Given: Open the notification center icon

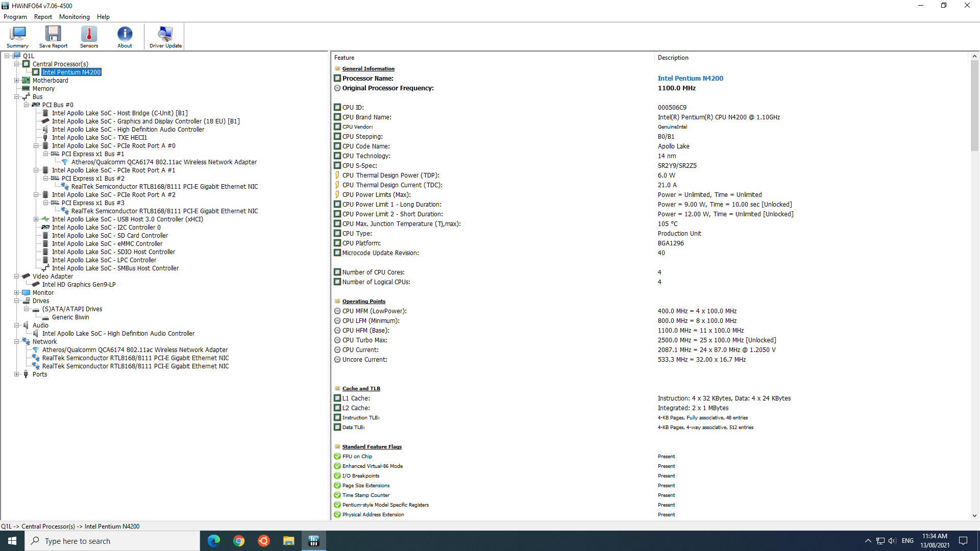Looking at the screenshot, I should (963, 541).
